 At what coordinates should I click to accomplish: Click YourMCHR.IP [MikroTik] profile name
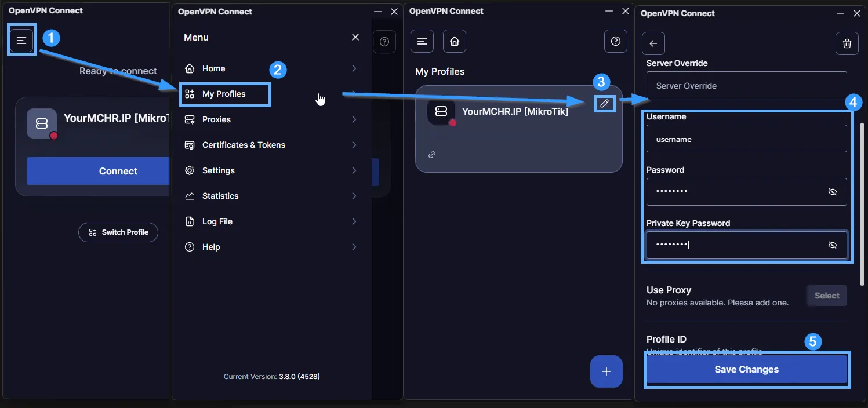[x=515, y=111]
